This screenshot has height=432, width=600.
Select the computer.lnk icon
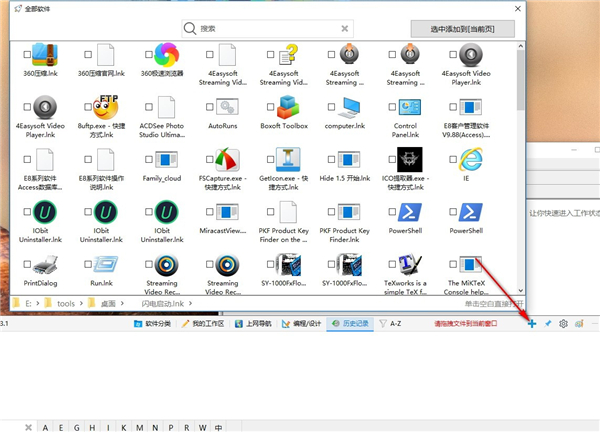click(x=349, y=107)
